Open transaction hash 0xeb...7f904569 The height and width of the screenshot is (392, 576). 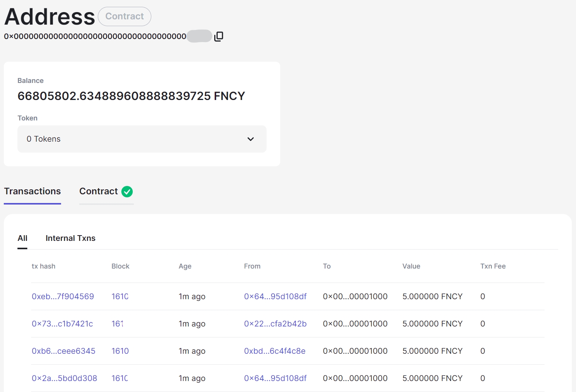coord(63,297)
